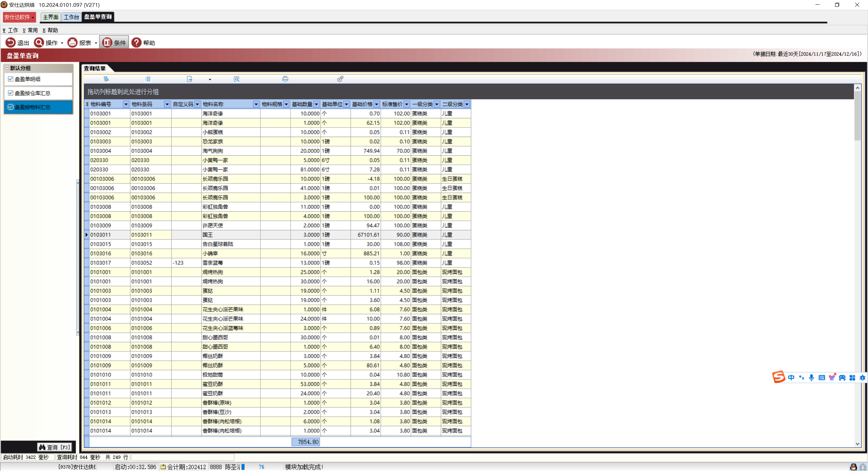Click the export document icon in results toolbar
868x471 pixels.
(190, 79)
